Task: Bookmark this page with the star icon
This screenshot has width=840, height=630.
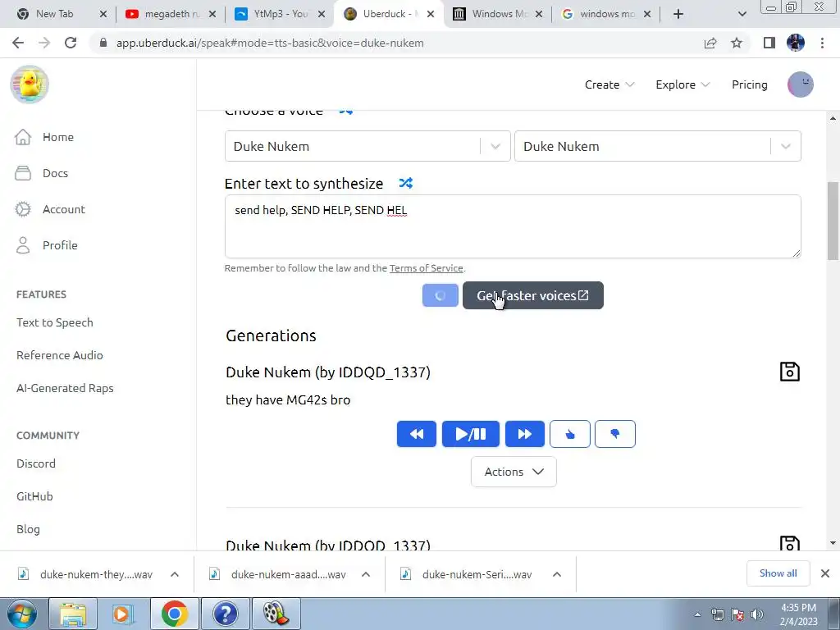Action: [737, 43]
